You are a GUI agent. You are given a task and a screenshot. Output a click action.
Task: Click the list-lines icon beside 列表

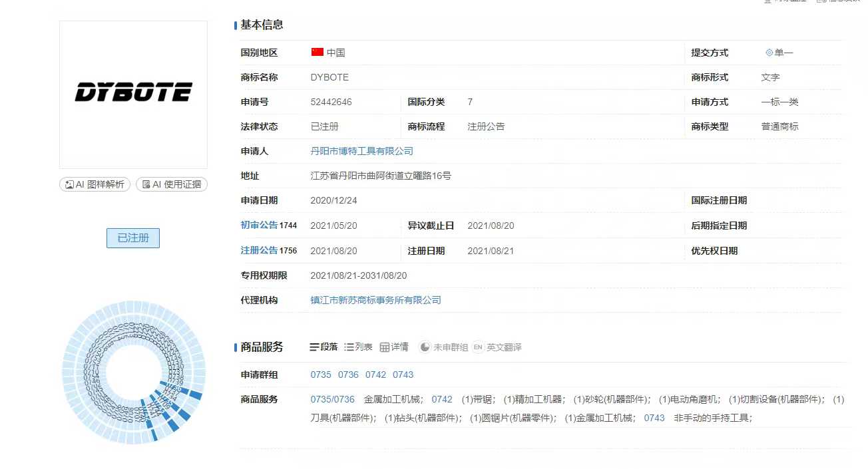[x=349, y=347]
